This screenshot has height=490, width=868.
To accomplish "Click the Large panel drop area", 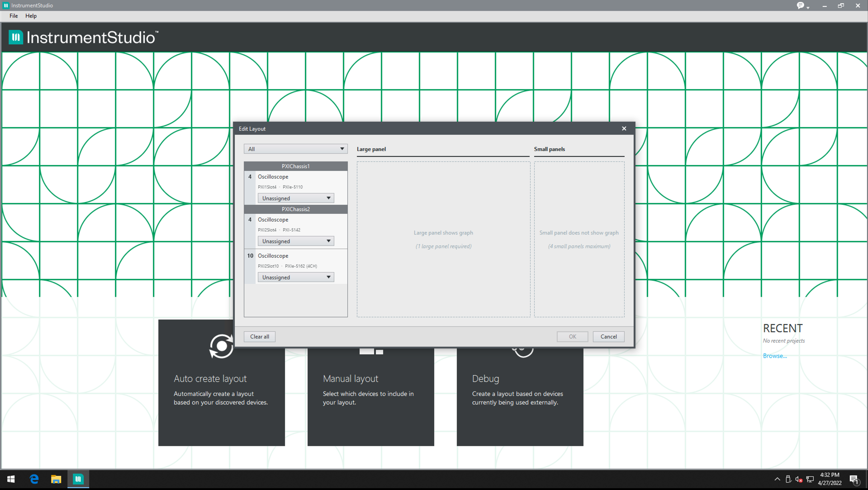I will tap(443, 239).
